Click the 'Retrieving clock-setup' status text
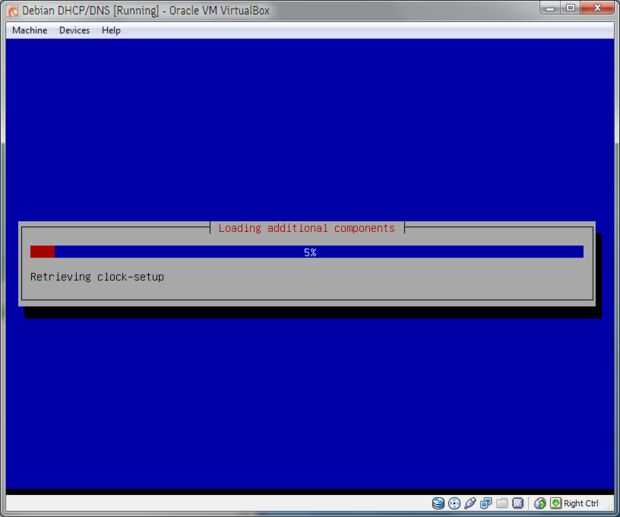Viewport: 620px width, 517px height. tap(97, 277)
